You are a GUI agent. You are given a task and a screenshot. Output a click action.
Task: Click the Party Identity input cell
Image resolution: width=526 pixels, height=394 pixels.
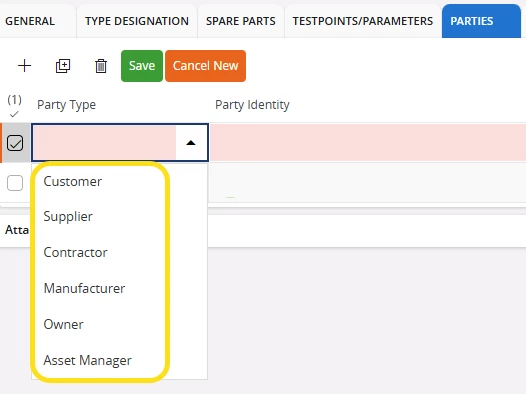tap(367, 143)
